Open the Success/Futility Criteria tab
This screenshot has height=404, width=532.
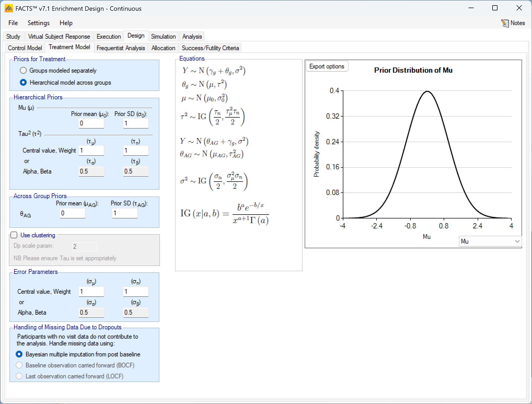210,48
